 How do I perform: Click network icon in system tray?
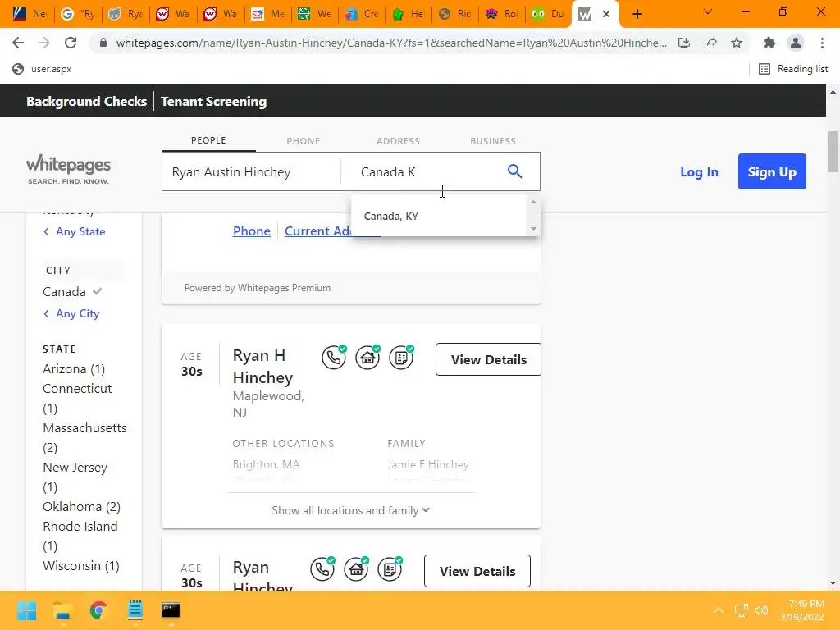pyautogui.click(x=742, y=610)
